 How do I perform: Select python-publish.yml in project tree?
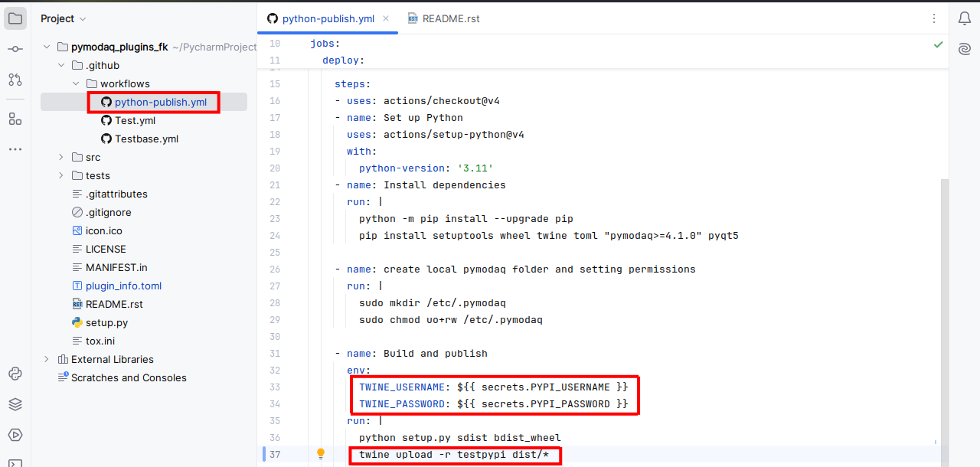pyautogui.click(x=154, y=102)
